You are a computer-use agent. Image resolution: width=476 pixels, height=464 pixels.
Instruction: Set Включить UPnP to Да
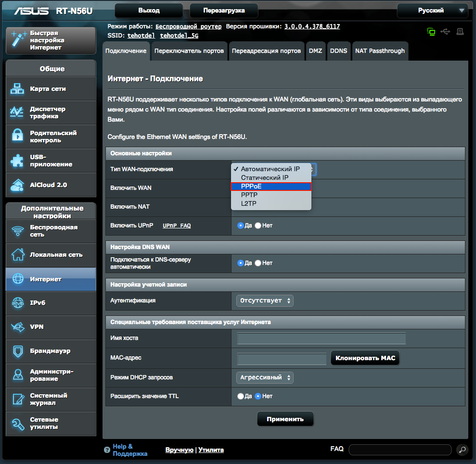coord(241,226)
